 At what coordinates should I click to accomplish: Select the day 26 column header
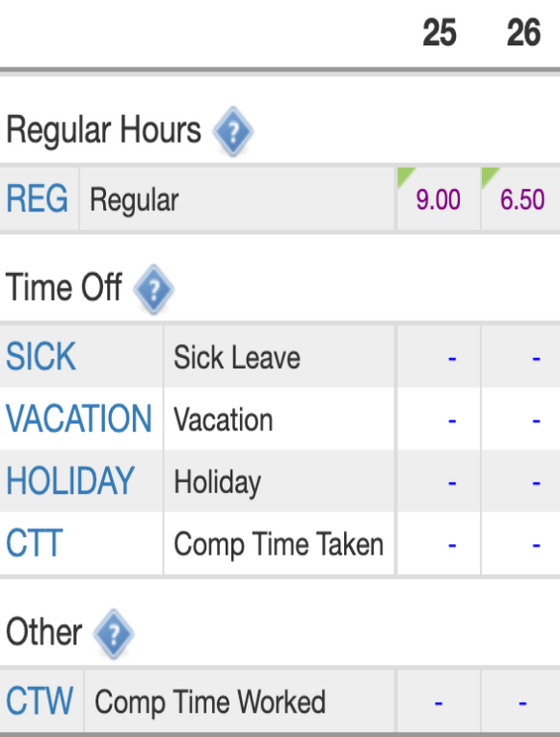tap(523, 33)
